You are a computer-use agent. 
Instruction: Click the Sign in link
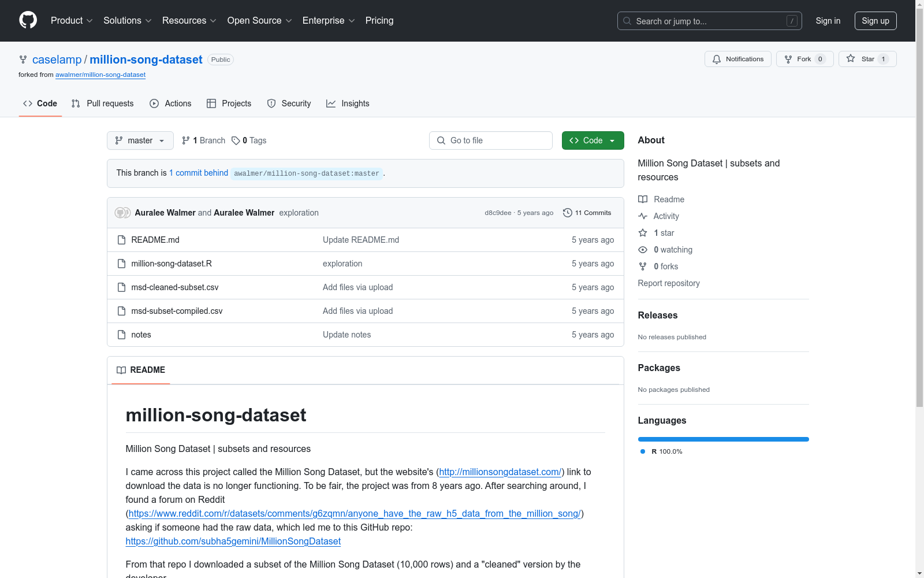[828, 21]
